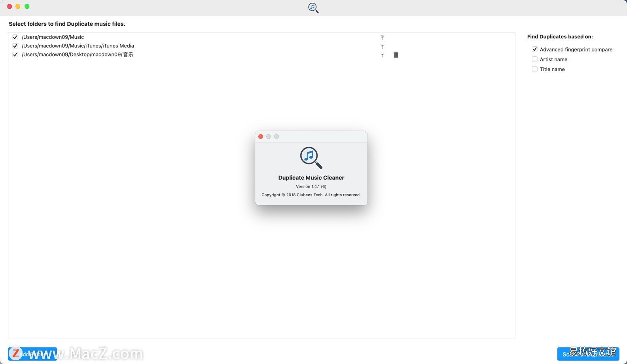Click the 'Version 1.4.1 (6)' text
This screenshot has height=364, width=627.
pyautogui.click(x=311, y=187)
